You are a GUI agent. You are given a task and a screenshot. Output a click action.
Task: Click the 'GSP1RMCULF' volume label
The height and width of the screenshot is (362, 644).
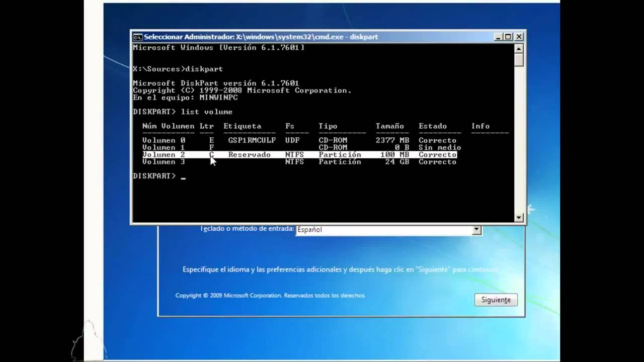pyautogui.click(x=252, y=140)
